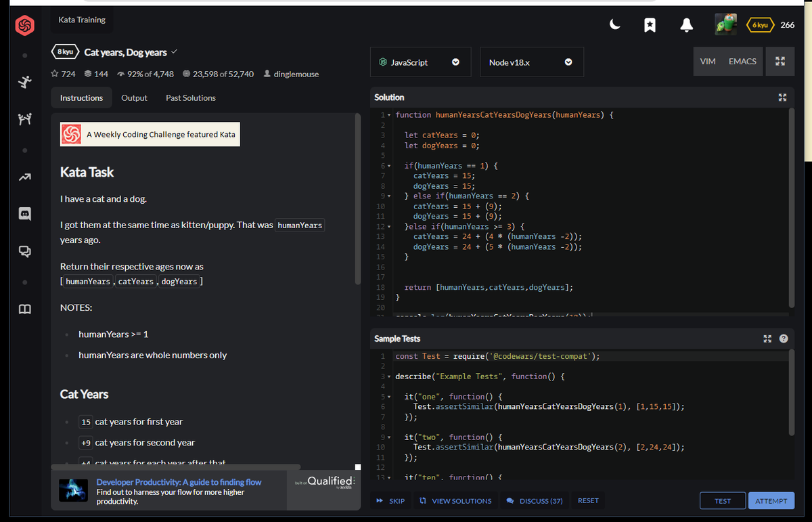
Task: Switch to the Past Solutions tab
Action: 191,97
